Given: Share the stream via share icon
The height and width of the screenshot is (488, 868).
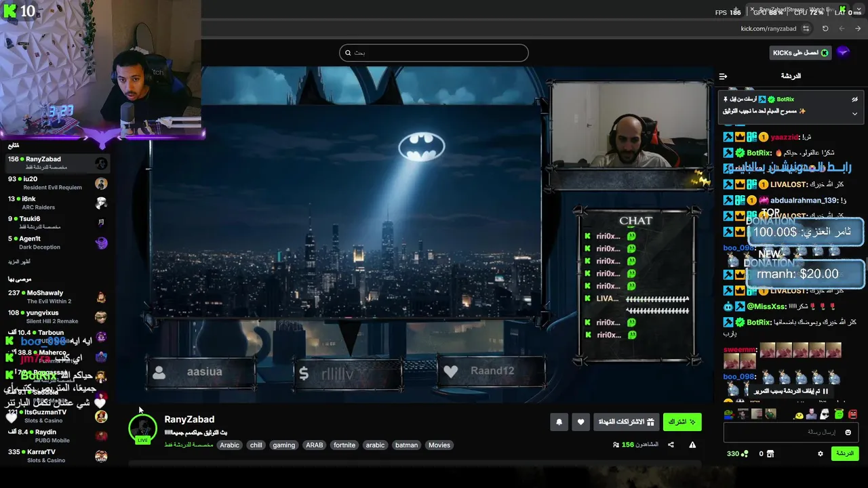Looking at the screenshot, I should coord(671,445).
